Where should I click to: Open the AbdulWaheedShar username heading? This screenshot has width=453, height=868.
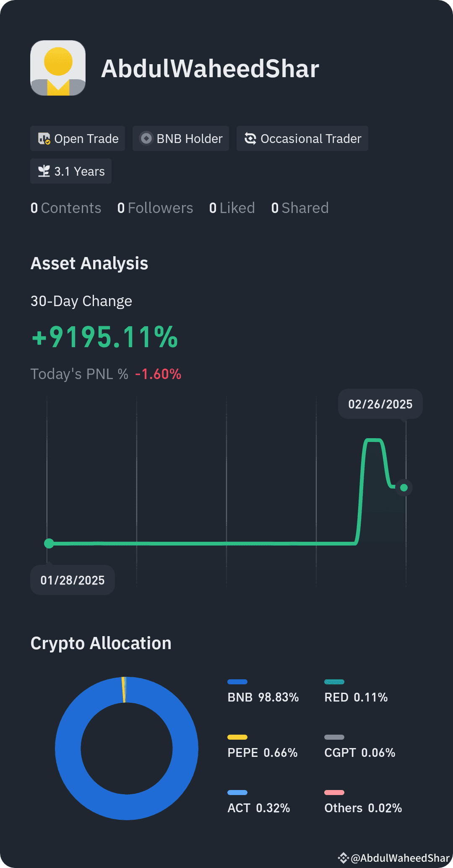pos(210,68)
